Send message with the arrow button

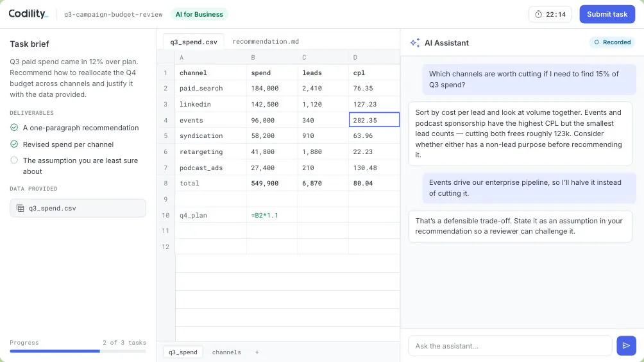point(626,345)
